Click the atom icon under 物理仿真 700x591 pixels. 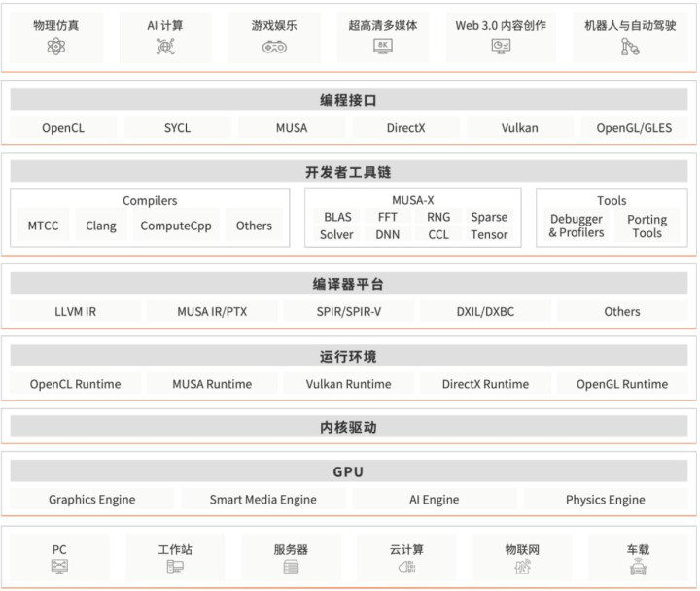click(56, 47)
